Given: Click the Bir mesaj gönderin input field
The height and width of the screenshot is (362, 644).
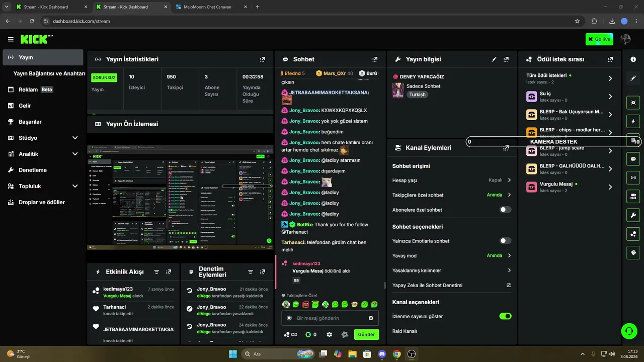Looking at the screenshot, I should 330,318.
